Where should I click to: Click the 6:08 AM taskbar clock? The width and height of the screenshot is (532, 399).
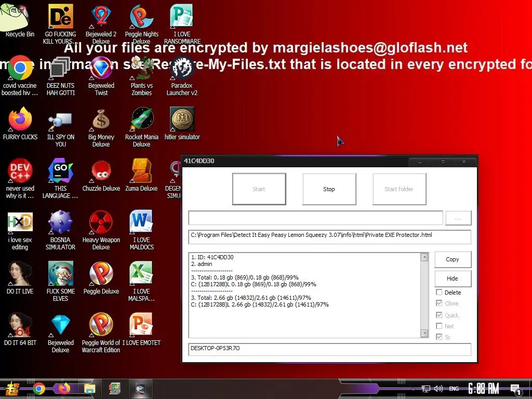tap(483, 389)
